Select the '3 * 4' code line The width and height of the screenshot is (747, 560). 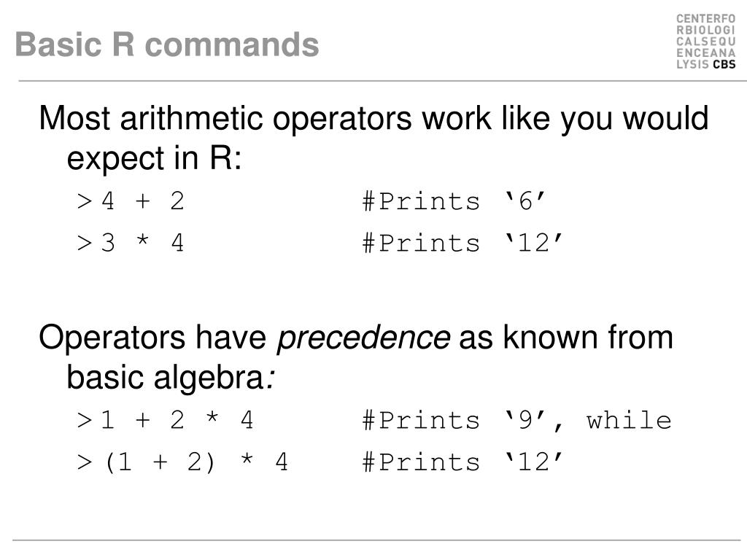[142, 243]
